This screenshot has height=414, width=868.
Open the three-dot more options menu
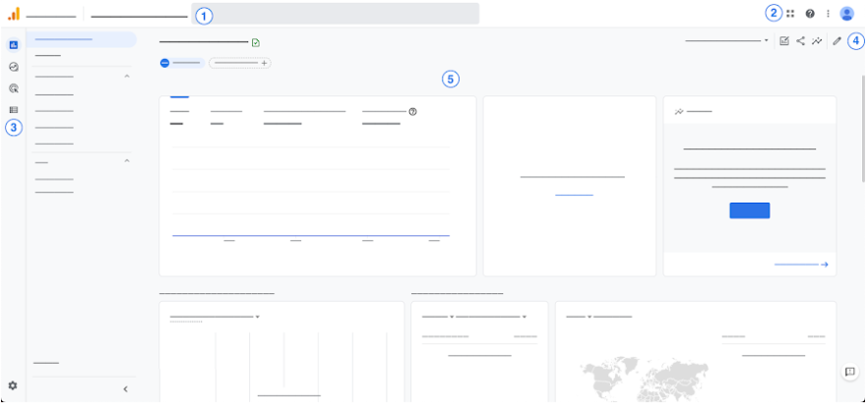point(828,14)
